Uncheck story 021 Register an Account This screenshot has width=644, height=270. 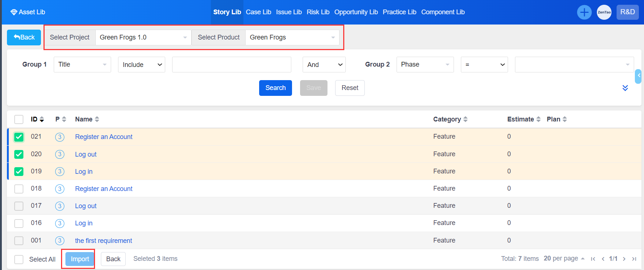(19, 137)
